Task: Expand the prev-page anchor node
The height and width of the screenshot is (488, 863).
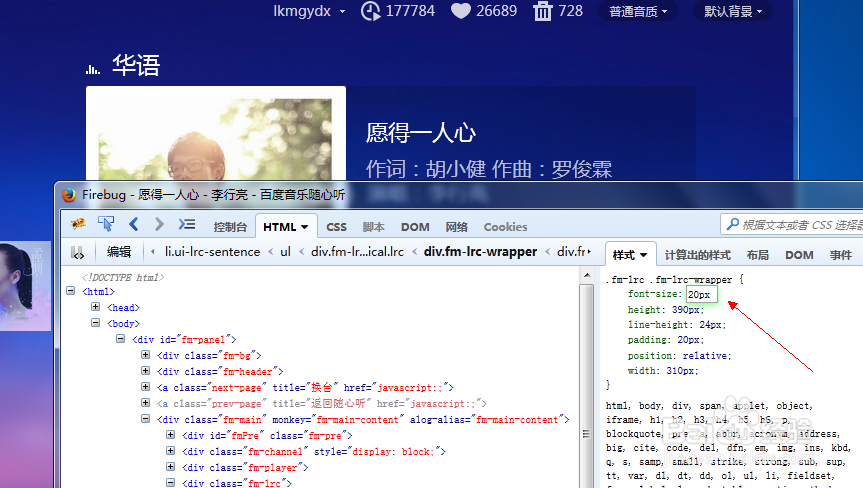Action: pyautogui.click(x=145, y=402)
